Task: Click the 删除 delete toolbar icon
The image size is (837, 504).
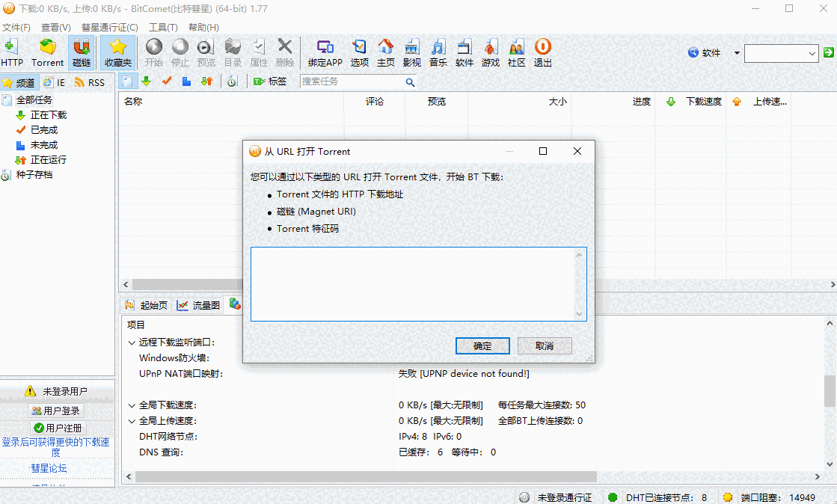Action: 285,52
